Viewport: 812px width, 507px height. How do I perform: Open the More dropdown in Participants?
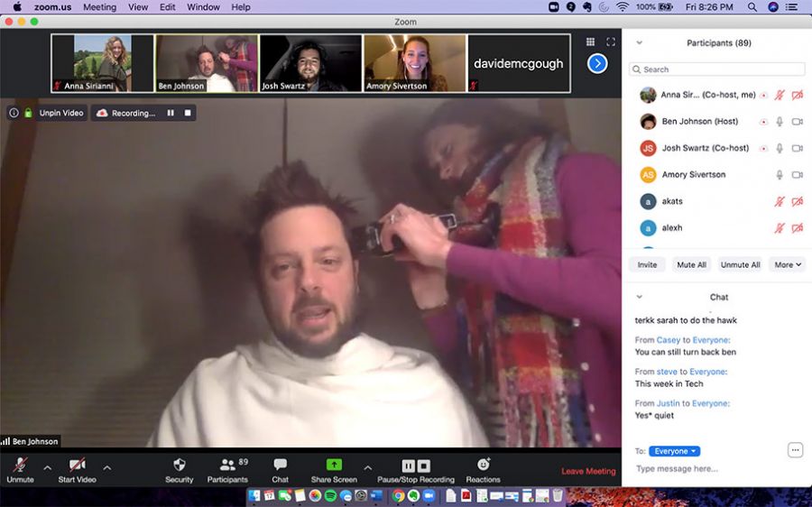[x=788, y=264]
